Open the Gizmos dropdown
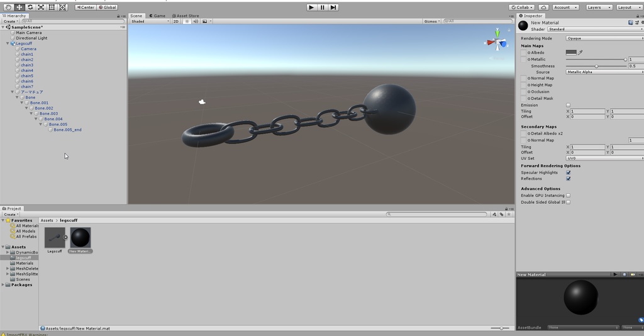The width and height of the screenshot is (644, 336). coord(431,21)
